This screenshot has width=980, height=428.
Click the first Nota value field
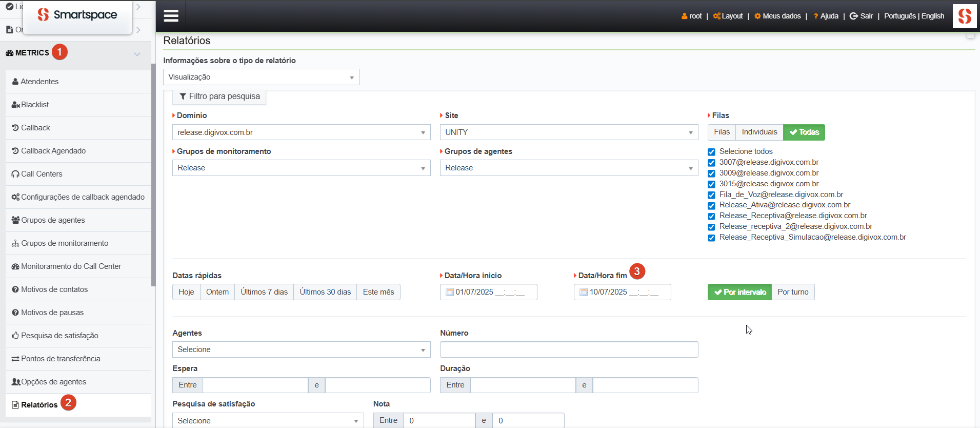point(439,421)
